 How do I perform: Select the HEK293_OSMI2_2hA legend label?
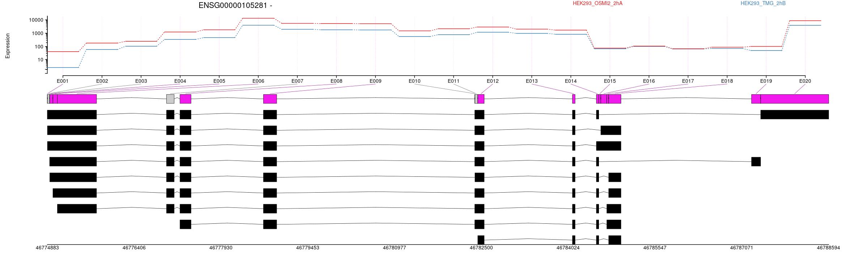point(597,4)
